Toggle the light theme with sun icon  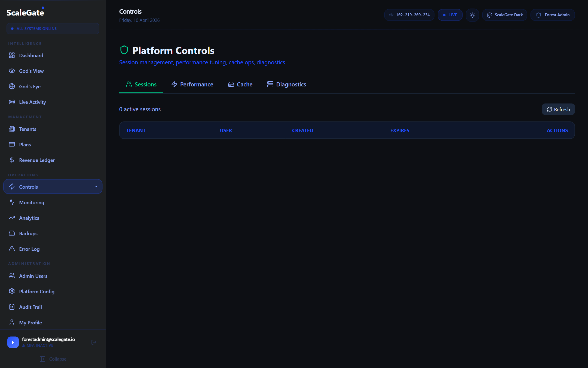pos(472,15)
